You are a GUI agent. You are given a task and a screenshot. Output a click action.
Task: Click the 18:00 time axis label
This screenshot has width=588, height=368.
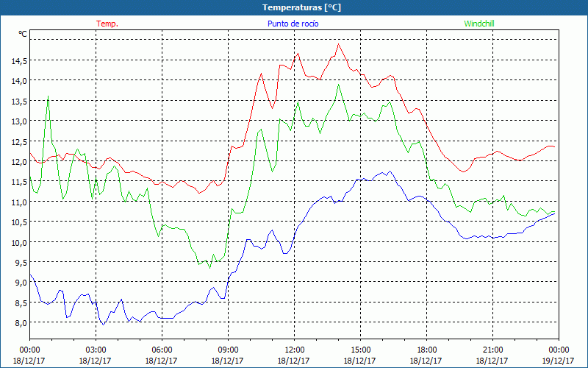(426, 350)
